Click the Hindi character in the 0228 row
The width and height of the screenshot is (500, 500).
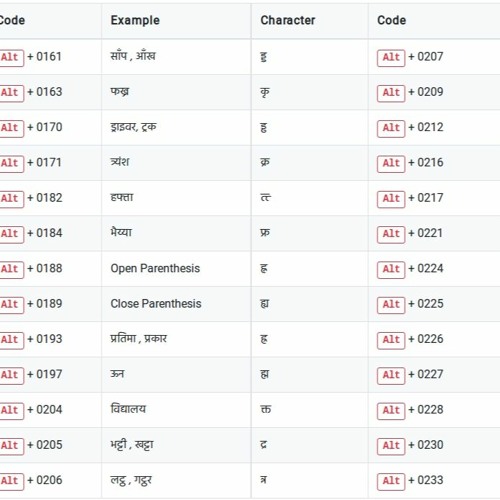[266, 409]
